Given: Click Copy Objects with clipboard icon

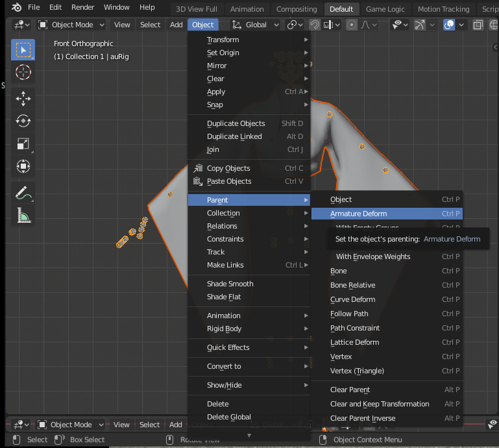Looking at the screenshot, I should [249, 168].
